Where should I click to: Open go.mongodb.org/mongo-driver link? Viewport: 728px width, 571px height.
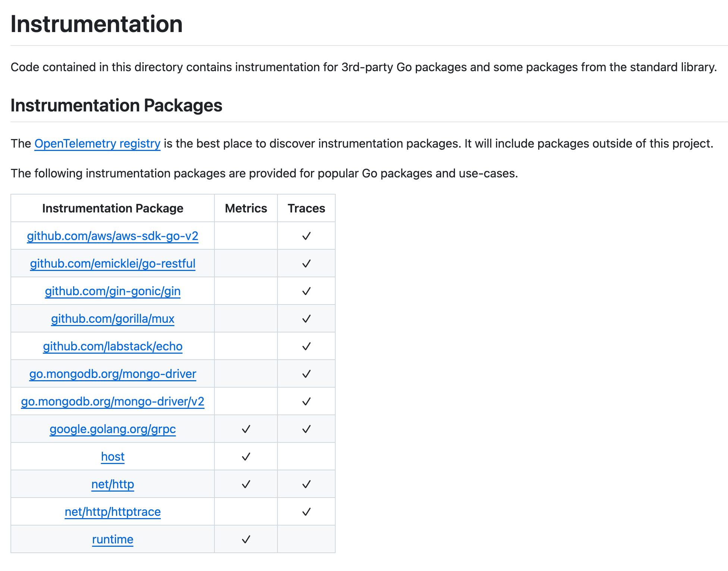click(x=113, y=374)
